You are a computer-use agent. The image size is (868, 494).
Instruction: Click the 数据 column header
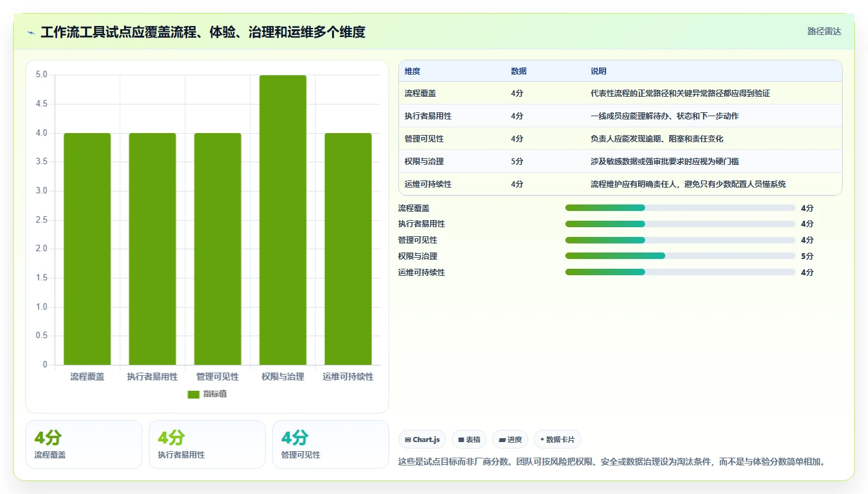pos(519,71)
